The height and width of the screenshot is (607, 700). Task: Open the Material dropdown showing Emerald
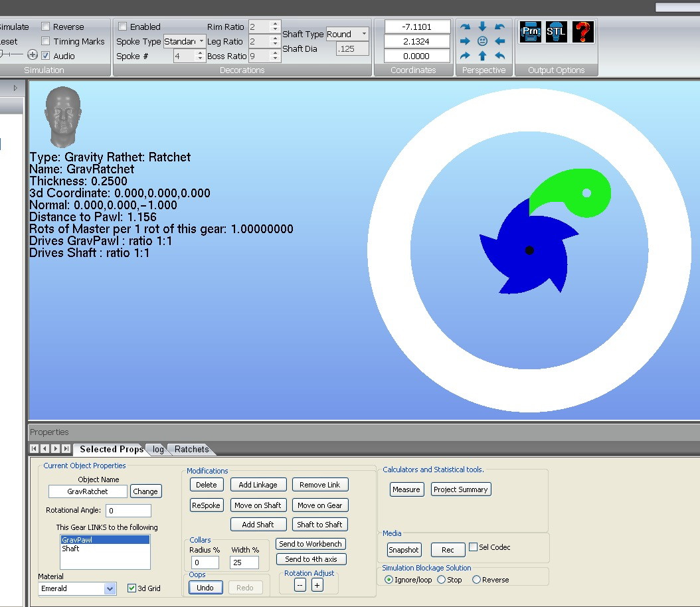click(110, 588)
